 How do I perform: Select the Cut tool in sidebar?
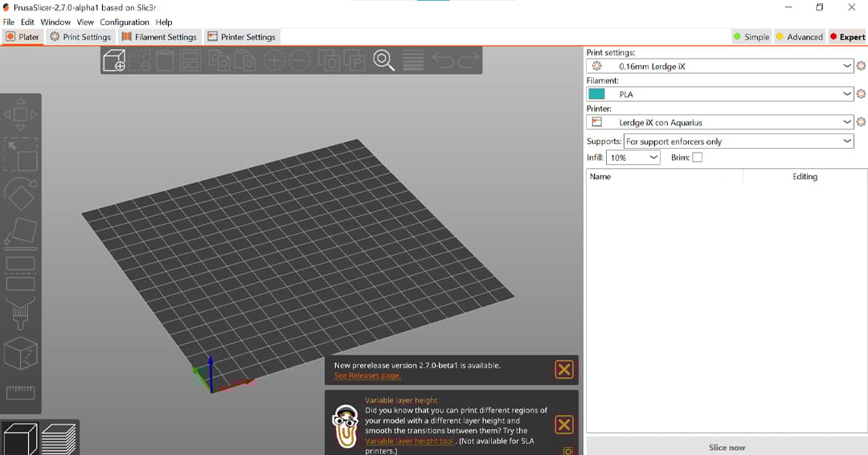[x=20, y=273]
